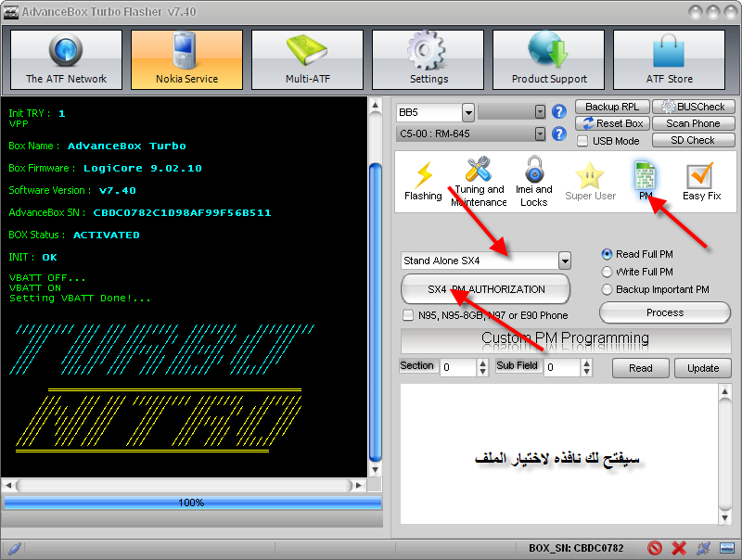Screen dimensions: 742x560
Task: Click the red stop icon in status bar
Action: pyautogui.click(x=655, y=548)
